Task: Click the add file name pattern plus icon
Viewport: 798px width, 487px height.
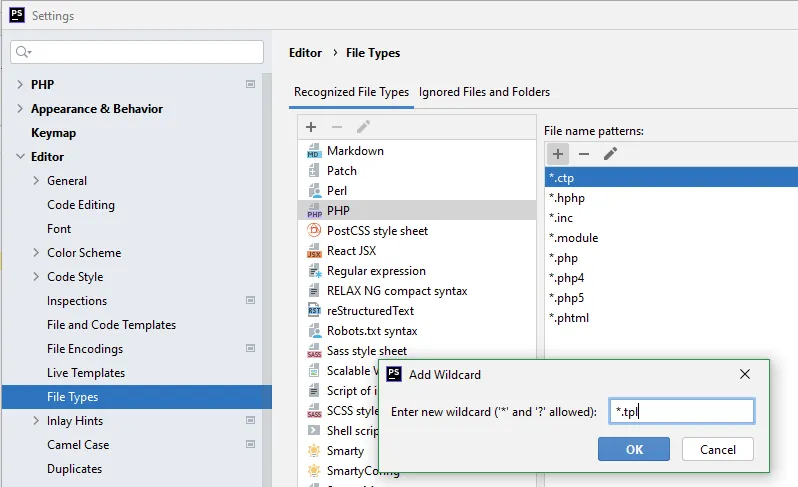Action: pyautogui.click(x=558, y=153)
